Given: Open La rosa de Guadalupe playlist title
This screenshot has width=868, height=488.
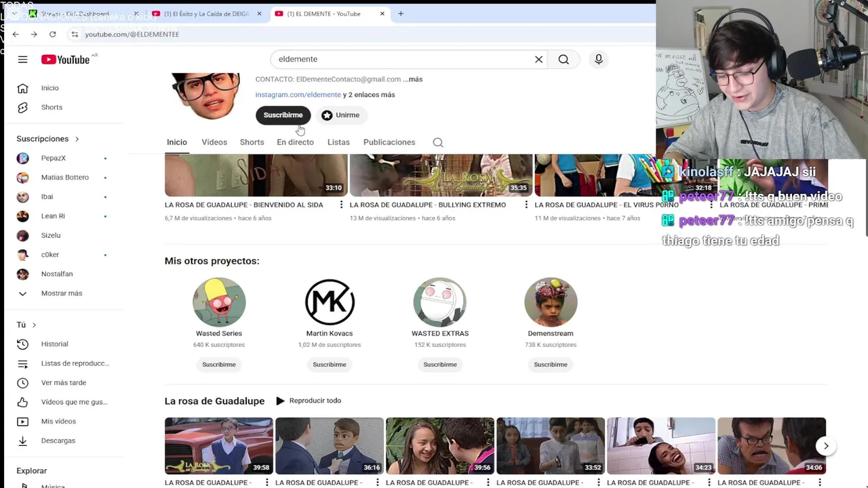Looking at the screenshot, I should click(214, 401).
